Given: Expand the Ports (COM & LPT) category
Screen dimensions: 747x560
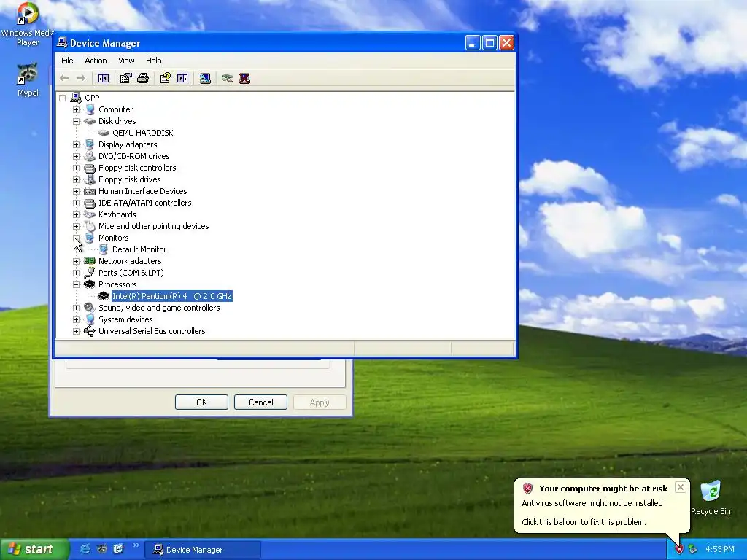Looking at the screenshot, I should tap(76, 273).
